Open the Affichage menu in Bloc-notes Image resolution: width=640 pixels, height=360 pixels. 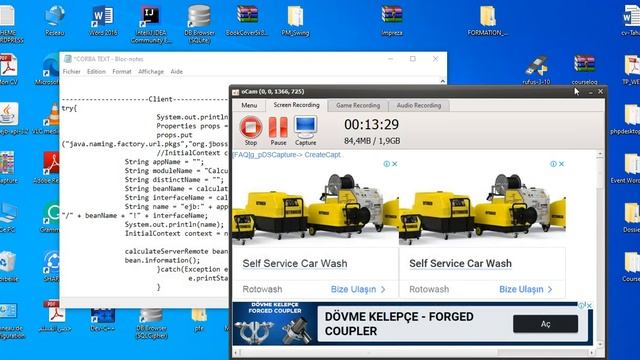click(x=151, y=71)
